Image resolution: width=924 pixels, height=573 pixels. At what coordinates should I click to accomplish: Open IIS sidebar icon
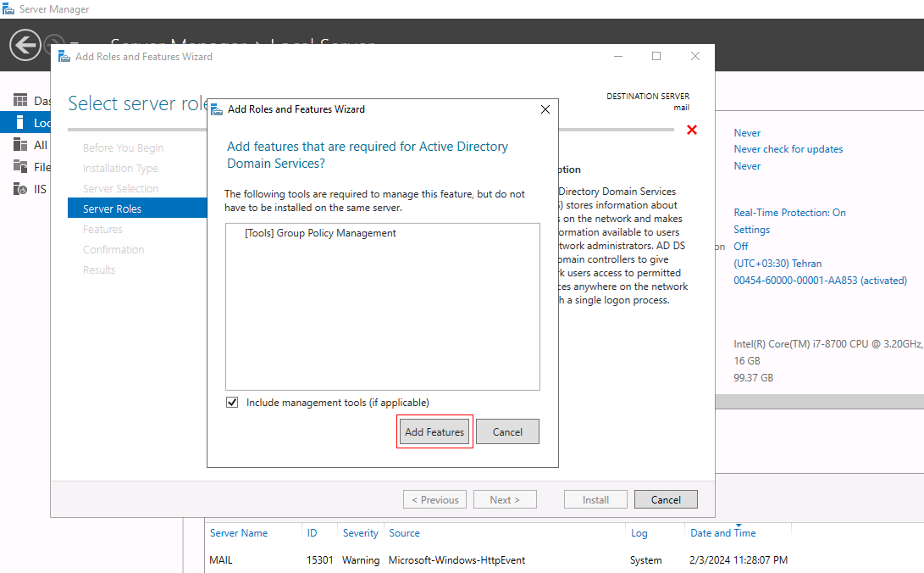(x=20, y=189)
